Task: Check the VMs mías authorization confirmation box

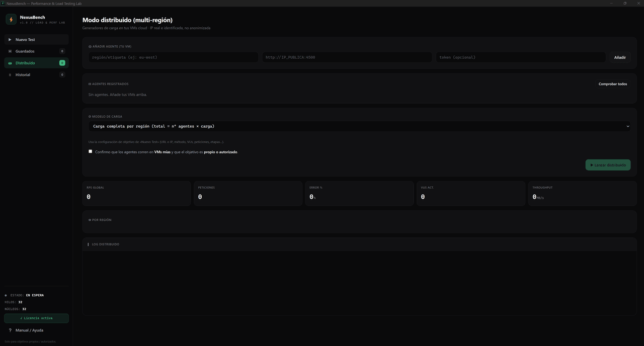Action: (91, 151)
